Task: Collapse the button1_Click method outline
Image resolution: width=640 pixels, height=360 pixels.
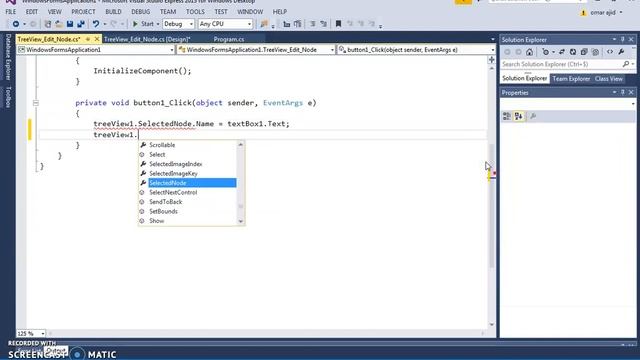Action: [x=36, y=103]
